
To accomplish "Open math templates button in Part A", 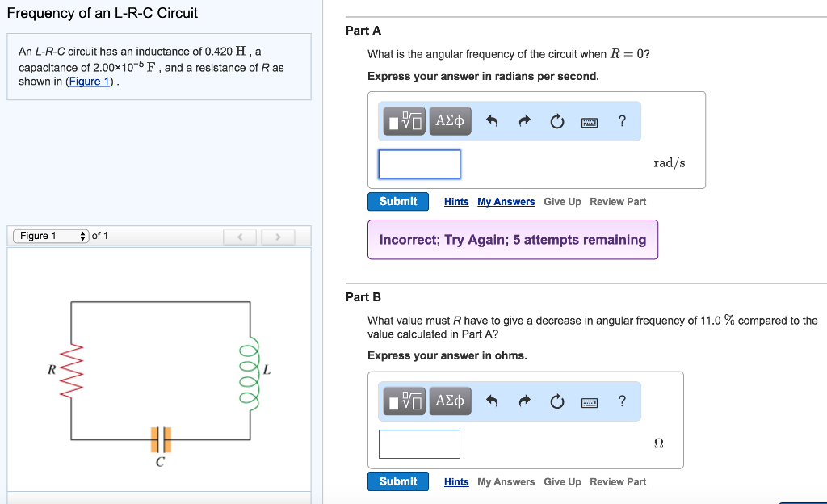I will click(405, 121).
